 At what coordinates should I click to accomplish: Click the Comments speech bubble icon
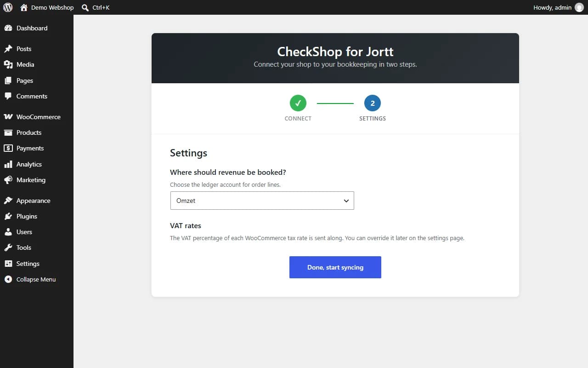(x=8, y=96)
